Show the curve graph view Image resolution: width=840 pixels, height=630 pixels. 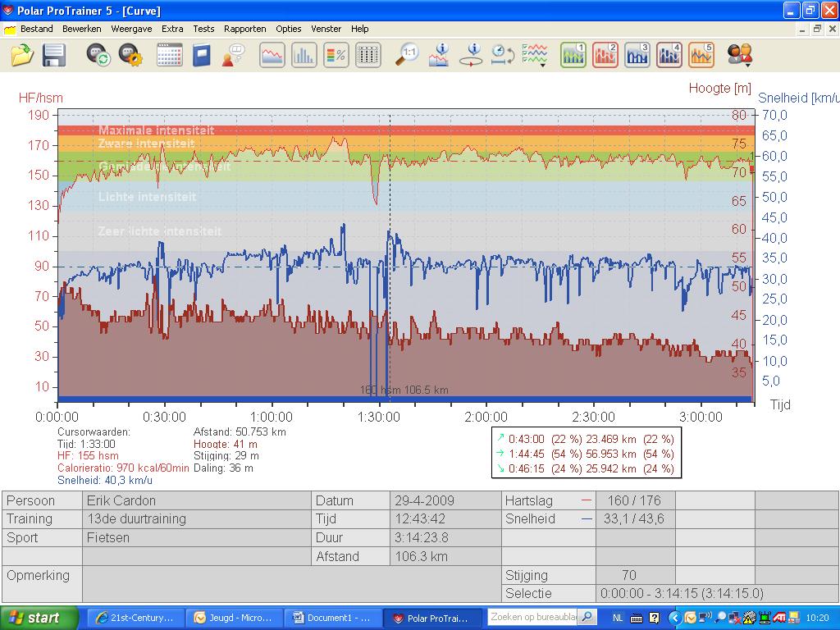pyautogui.click(x=272, y=55)
